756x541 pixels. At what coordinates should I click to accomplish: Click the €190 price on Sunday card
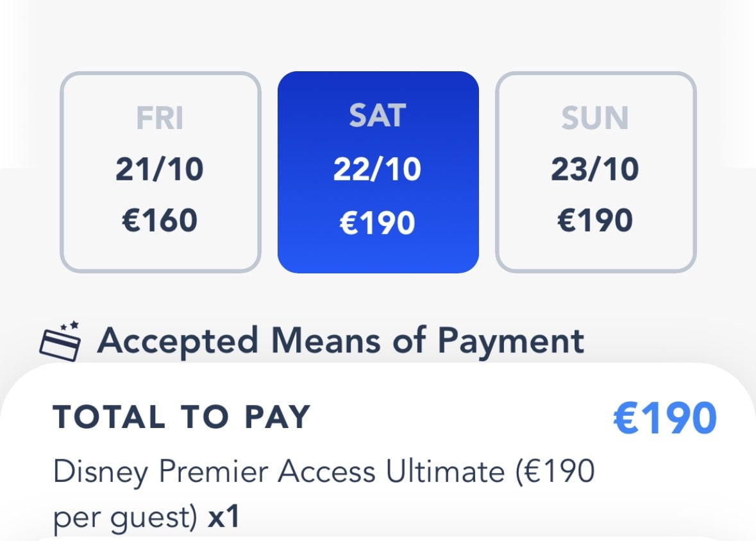[x=595, y=220]
